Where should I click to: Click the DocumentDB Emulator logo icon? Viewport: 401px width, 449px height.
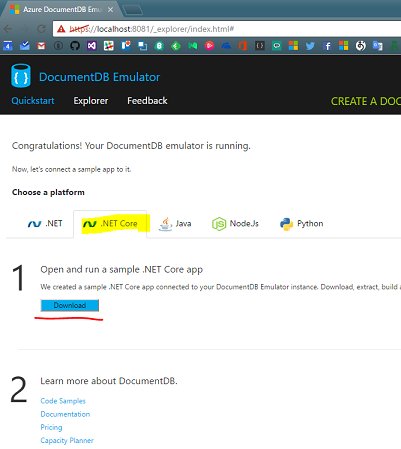tap(21, 76)
